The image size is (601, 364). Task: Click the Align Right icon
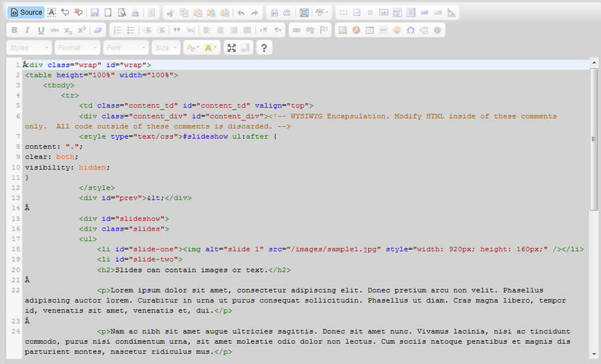(x=234, y=30)
